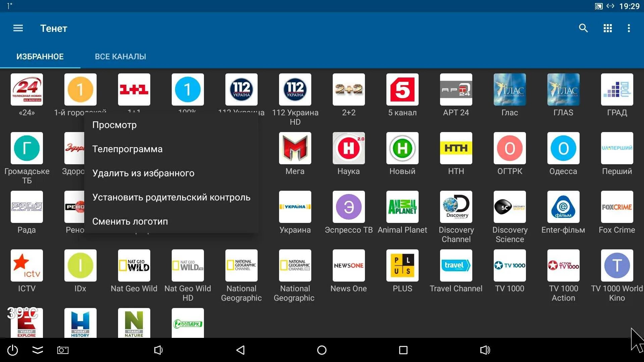This screenshot has height=362, width=644.
Task: Choose Просмотр from the context menu
Action: [x=114, y=125]
